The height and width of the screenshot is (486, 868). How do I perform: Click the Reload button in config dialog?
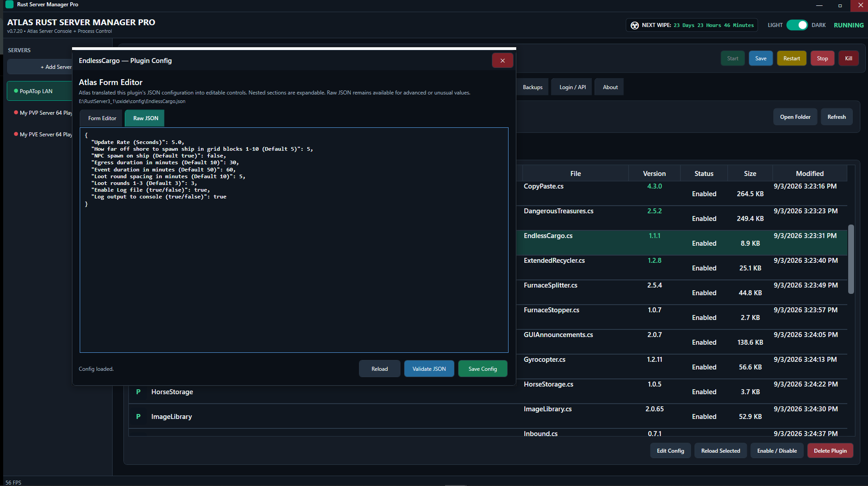[380, 369]
